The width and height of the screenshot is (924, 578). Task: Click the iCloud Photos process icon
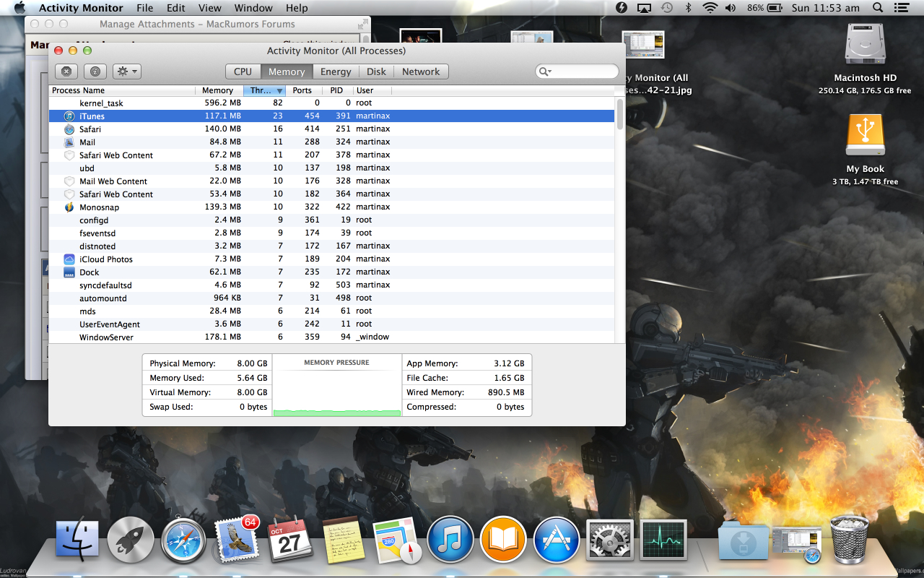[69, 259]
